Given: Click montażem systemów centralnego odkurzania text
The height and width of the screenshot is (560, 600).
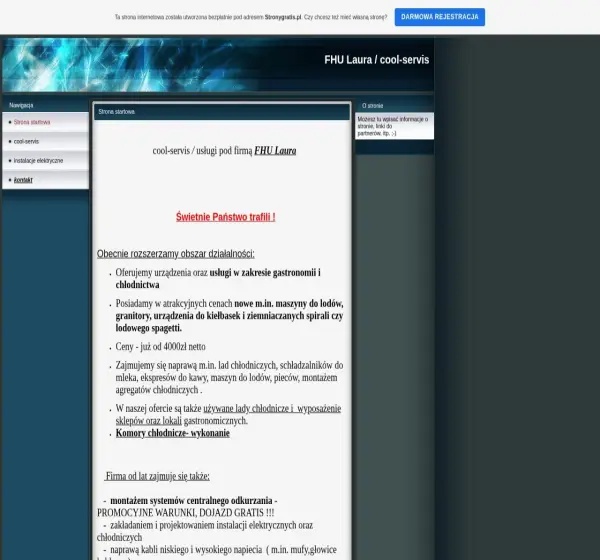Looking at the screenshot, I should click(191, 500).
